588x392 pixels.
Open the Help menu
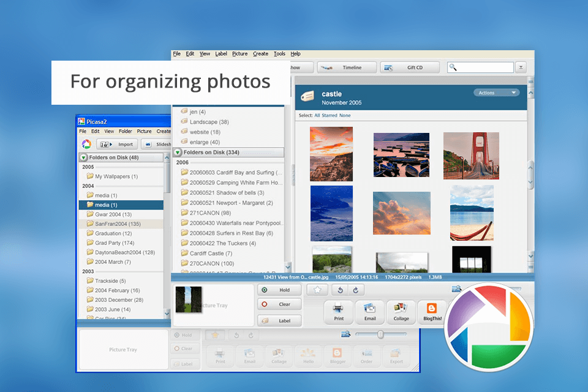(x=295, y=54)
